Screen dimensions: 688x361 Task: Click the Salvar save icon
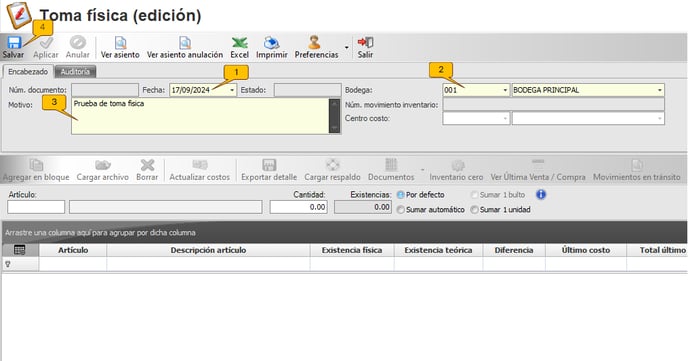[x=14, y=43]
